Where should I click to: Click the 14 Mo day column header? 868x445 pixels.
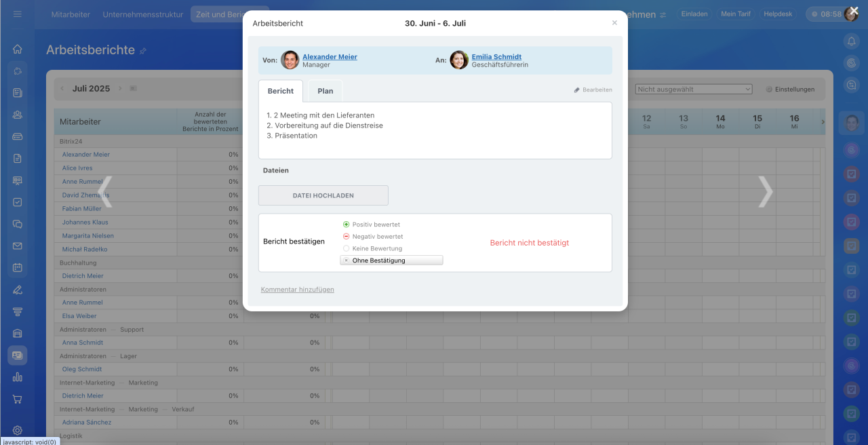(720, 121)
